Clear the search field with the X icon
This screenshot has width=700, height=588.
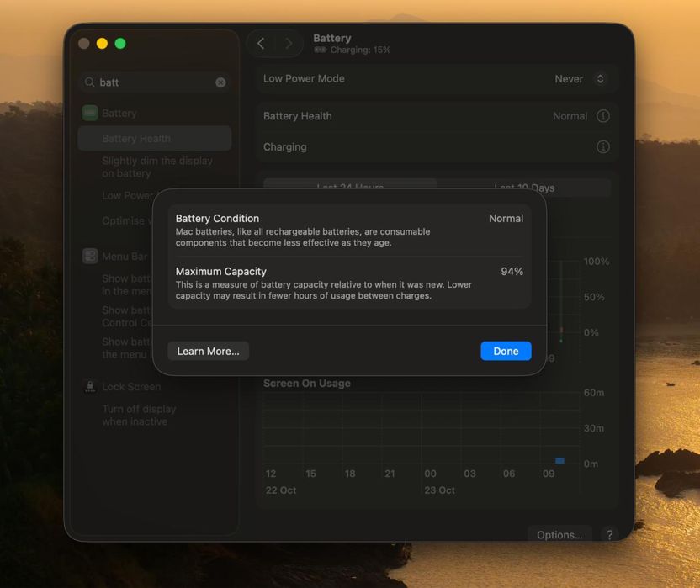(220, 82)
